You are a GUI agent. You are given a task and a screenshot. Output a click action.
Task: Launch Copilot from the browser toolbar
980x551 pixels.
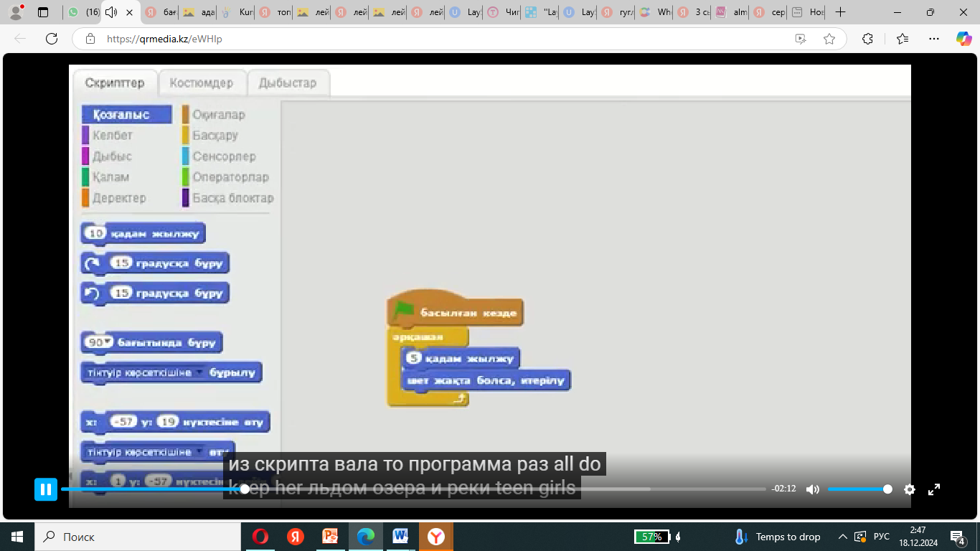964,39
